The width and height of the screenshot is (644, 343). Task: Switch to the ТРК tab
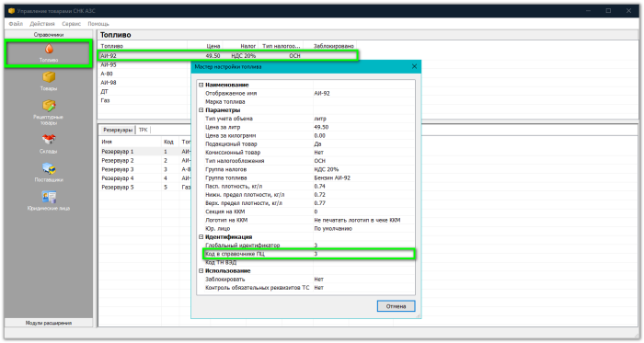143,130
